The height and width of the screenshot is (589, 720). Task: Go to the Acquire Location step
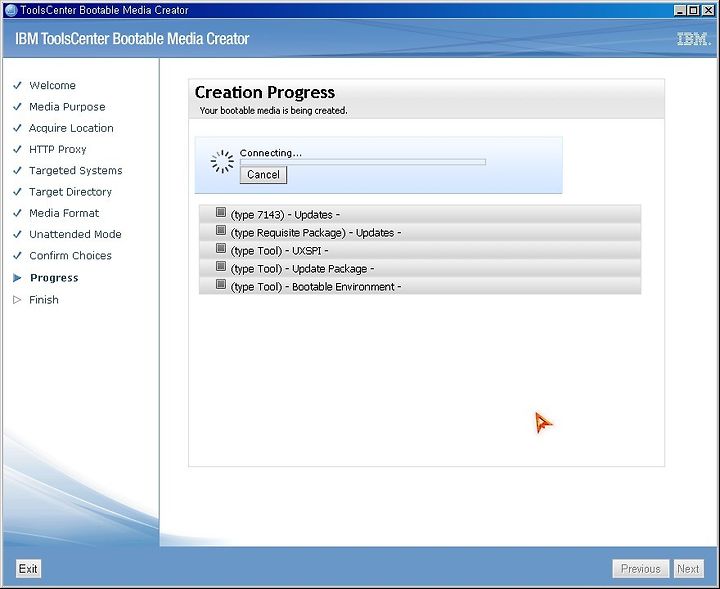tap(71, 128)
